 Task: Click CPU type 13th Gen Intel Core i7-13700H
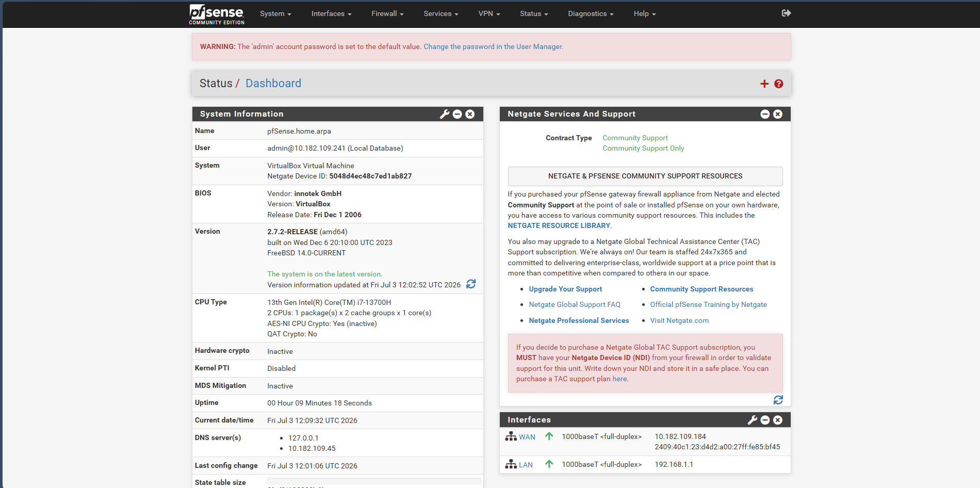point(329,303)
